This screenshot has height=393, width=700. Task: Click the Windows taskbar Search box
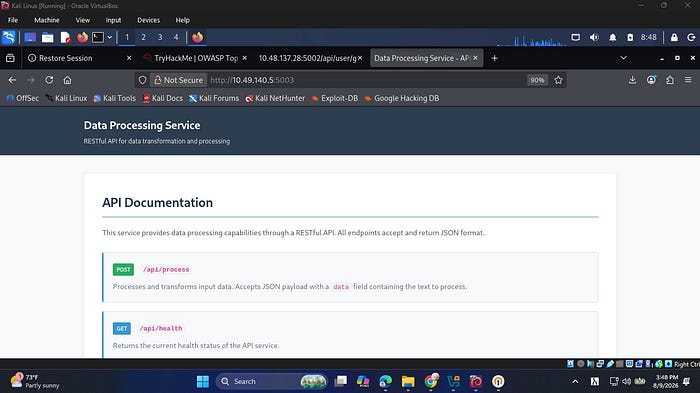(271, 381)
